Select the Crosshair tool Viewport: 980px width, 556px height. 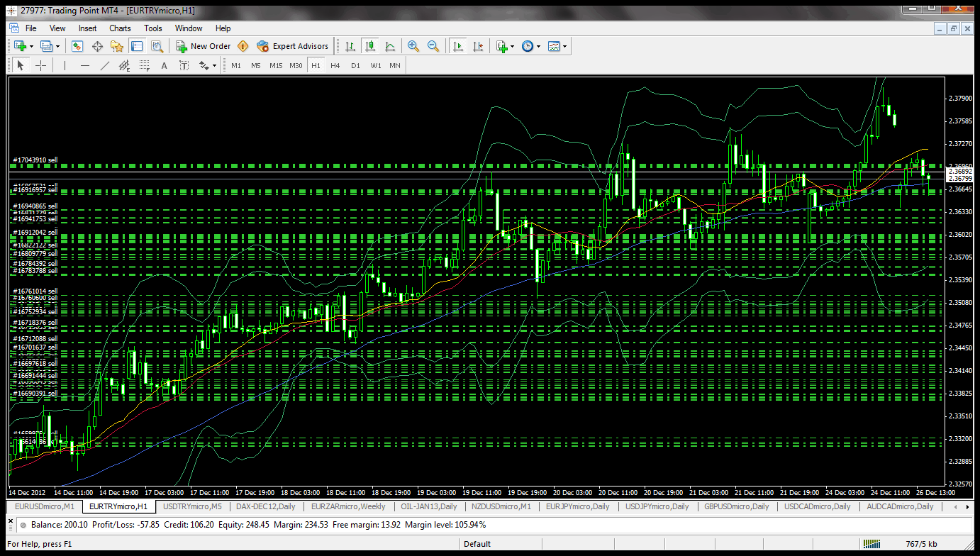(x=41, y=65)
